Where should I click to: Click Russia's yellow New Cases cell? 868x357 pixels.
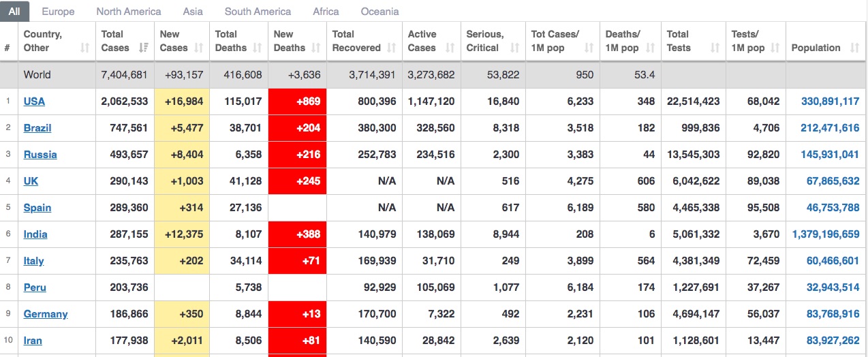(x=181, y=155)
